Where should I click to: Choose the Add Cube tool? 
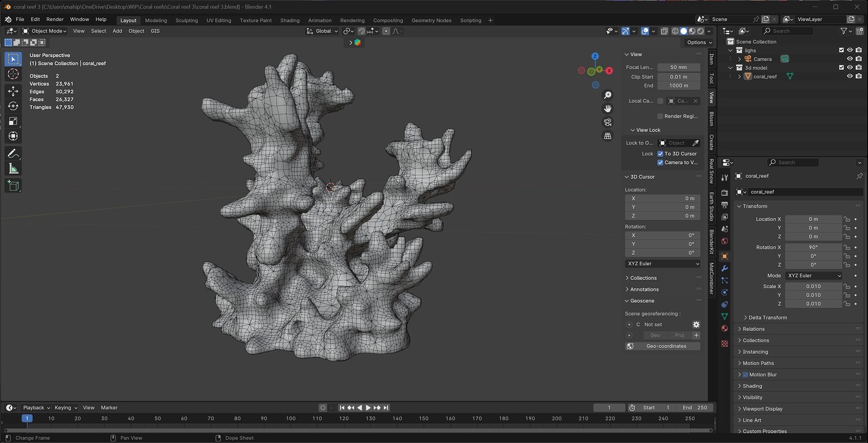coord(13,185)
